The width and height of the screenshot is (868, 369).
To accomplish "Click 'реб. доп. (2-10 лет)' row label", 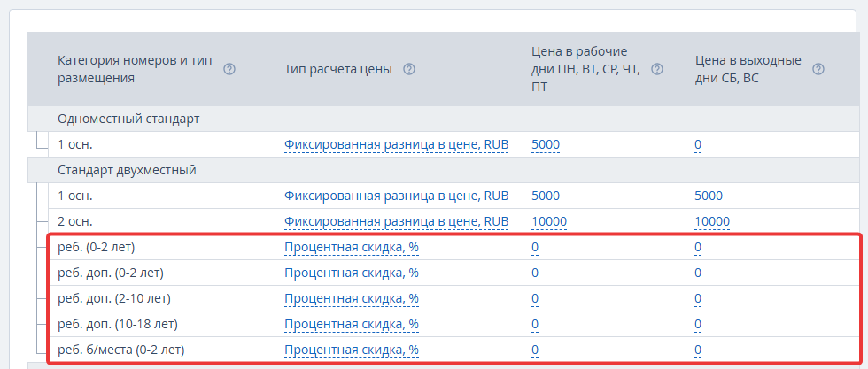I will [x=114, y=299].
